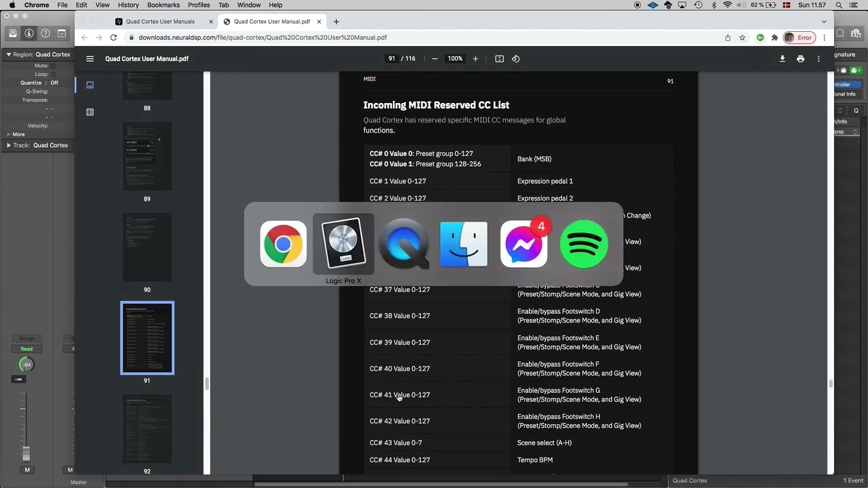Select QuickTime Player in app switcher
This screenshot has width=868, height=488.
coord(403,244)
